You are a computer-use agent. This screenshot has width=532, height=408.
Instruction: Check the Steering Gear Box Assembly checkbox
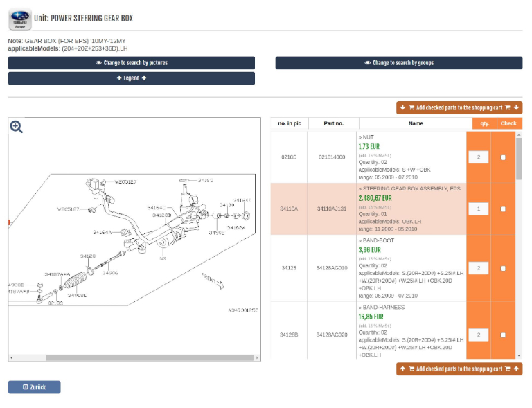[503, 209]
